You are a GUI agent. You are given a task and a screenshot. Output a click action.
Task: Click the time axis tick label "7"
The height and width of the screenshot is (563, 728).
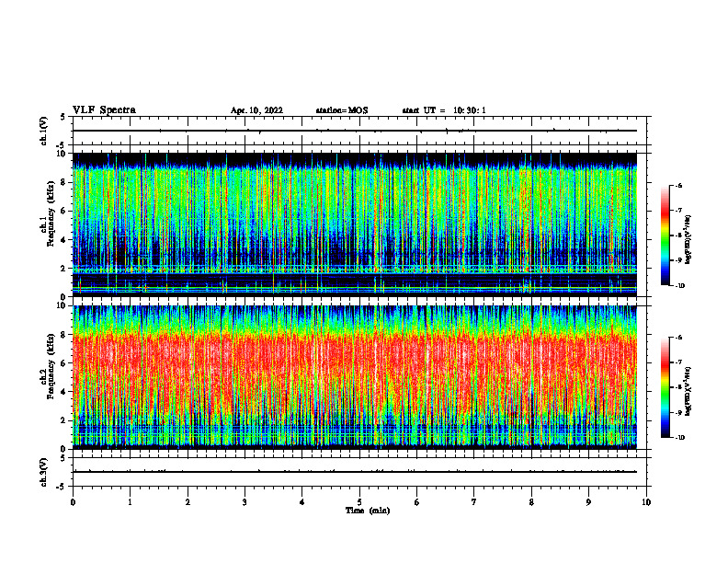coord(474,502)
